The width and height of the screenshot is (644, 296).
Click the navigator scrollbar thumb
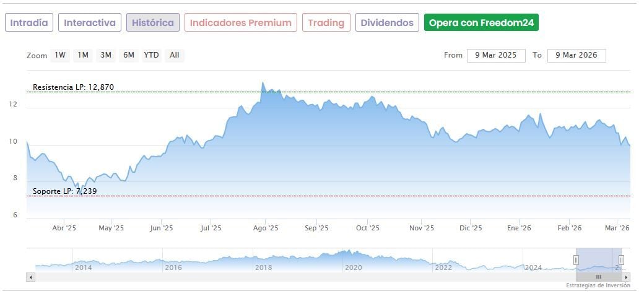[x=598, y=277]
